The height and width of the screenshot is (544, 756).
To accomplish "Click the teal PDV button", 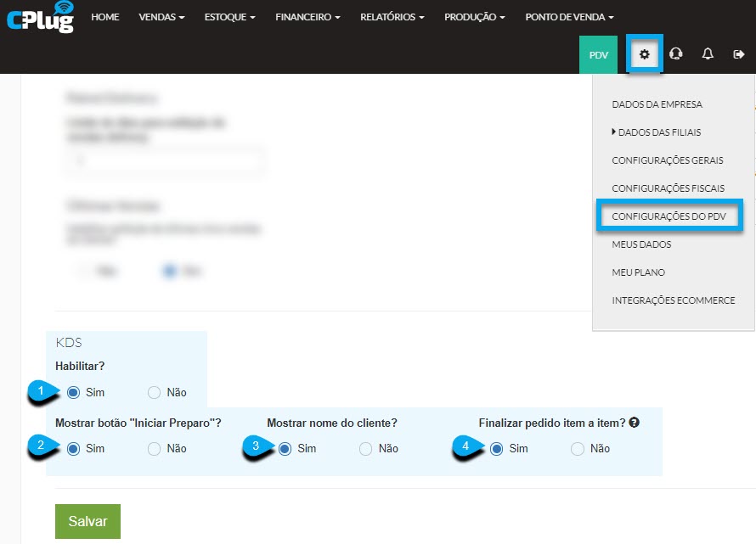I will coord(598,55).
